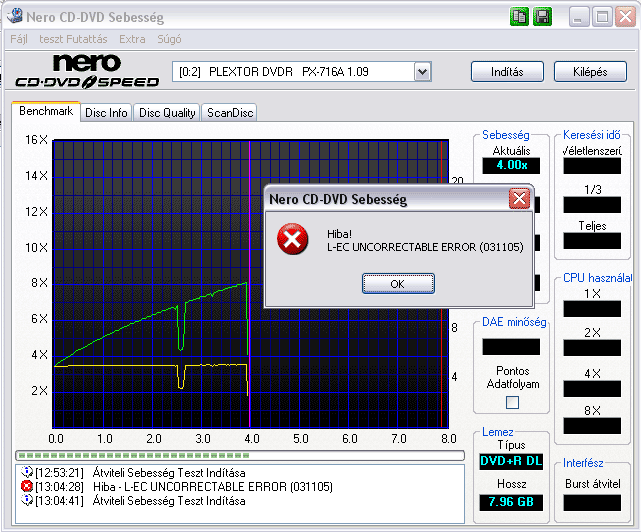Switch to the Benchmark tab
This screenshot has height=532, width=641.
(x=46, y=111)
